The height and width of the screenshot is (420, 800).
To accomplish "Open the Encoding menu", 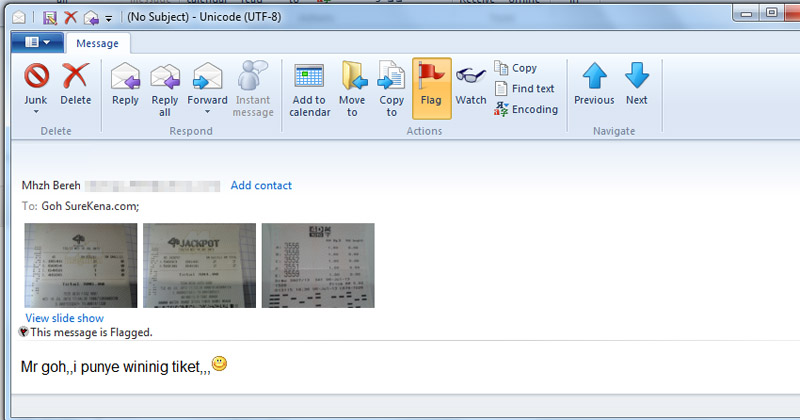I will click(x=526, y=109).
